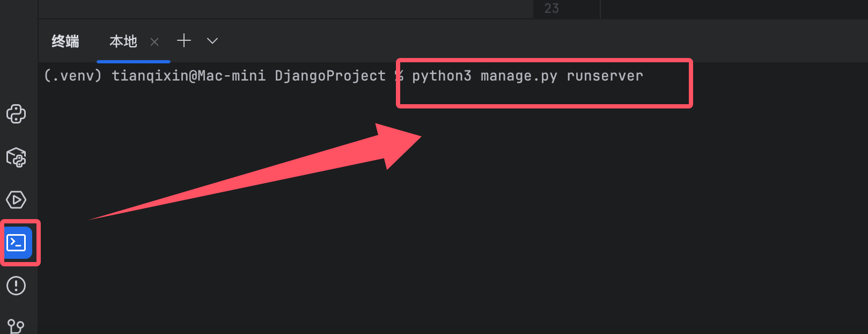Open the Python Console tool window
Viewport: 868px width, 334px height.
click(16, 114)
